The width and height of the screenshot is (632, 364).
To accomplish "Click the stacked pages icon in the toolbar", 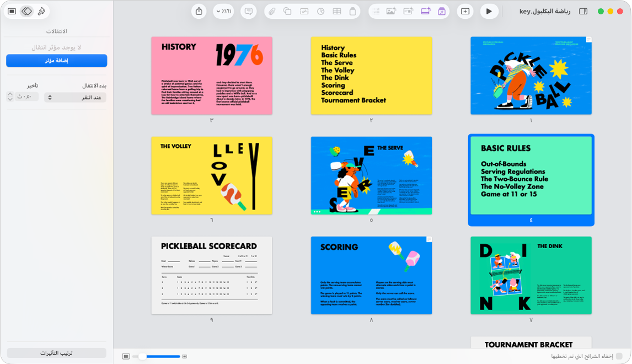I will pyautogui.click(x=353, y=11).
